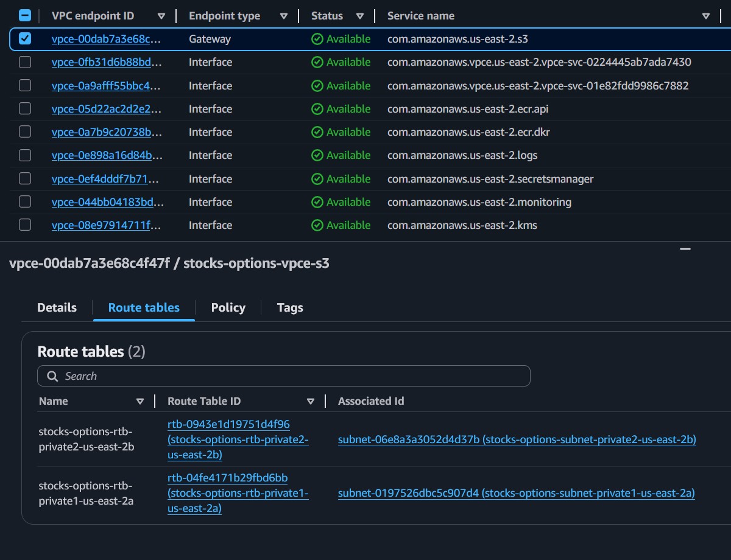The height and width of the screenshot is (560, 731).
Task: Open the VPC endpoint ID column dropdown
Action: pyautogui.click(x=161, y=16)
